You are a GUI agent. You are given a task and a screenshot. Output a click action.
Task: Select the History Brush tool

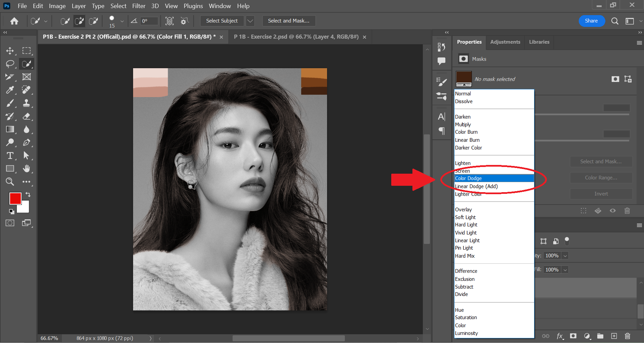10,116
